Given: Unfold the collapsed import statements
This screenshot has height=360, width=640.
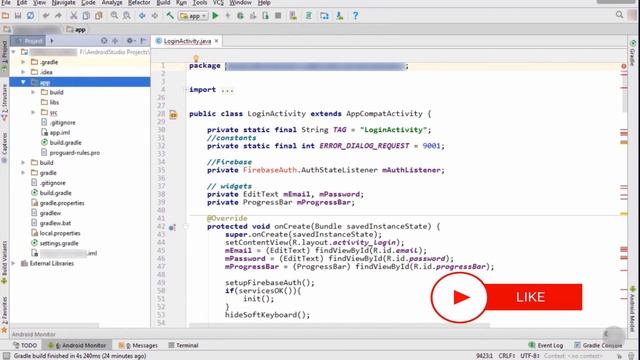Looking at the screenshot, I should (x=186, y=90).
